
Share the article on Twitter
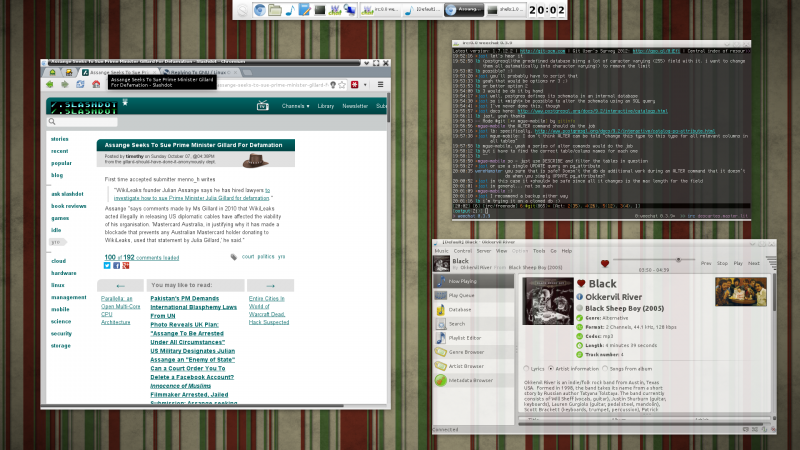click(x=107, y=266)
